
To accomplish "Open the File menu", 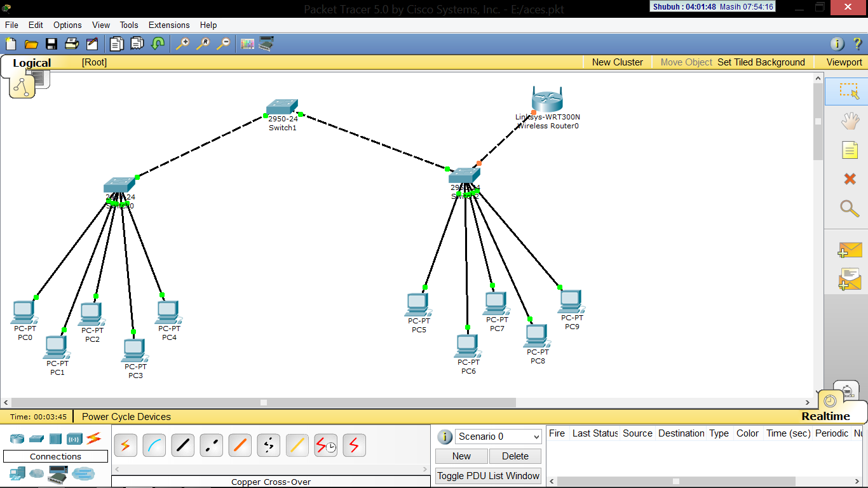I will point(11,25).
